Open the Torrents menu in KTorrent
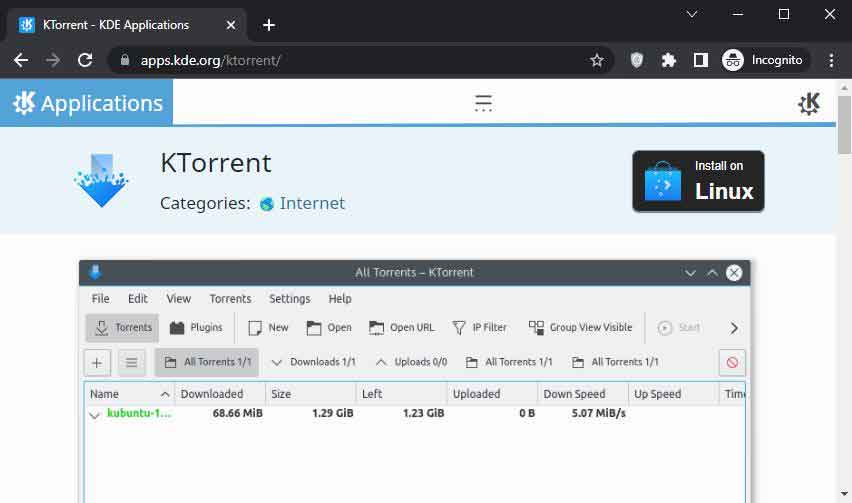 click(x=230, y=298)
